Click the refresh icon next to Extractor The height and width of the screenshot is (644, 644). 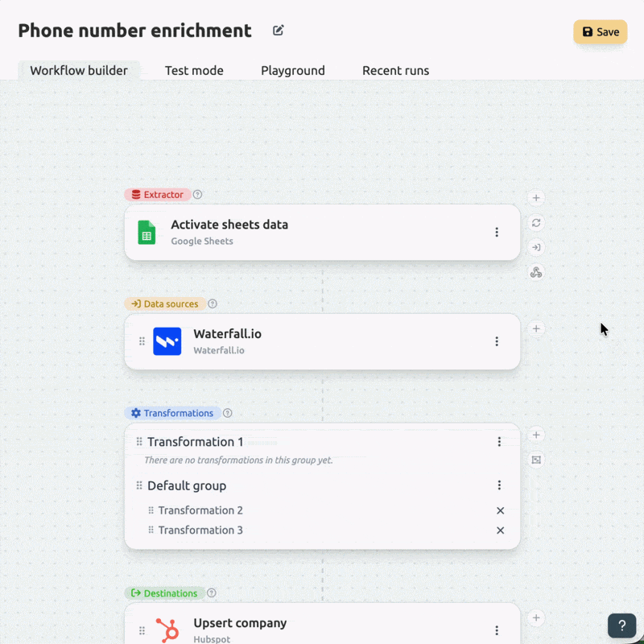point(536,223)
